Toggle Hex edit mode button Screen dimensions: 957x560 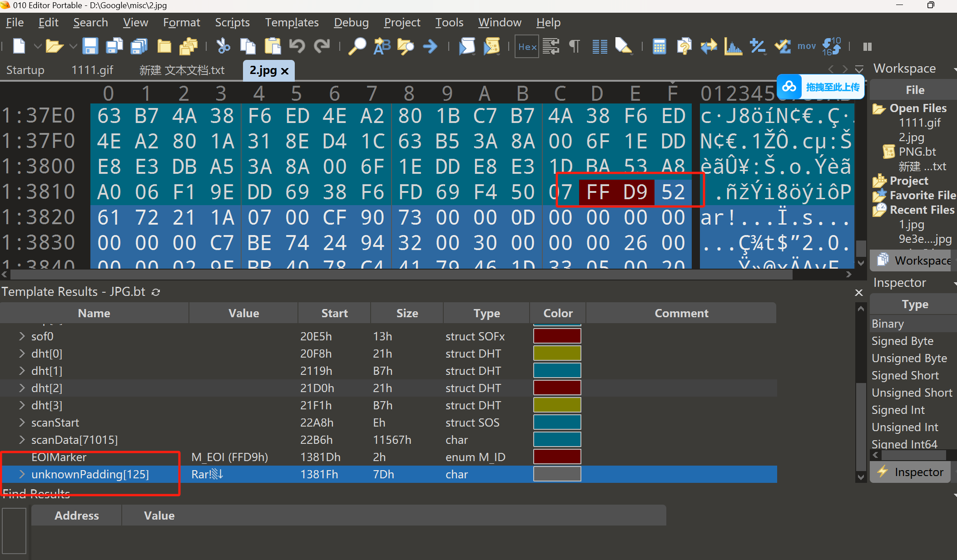coord(527,46)
